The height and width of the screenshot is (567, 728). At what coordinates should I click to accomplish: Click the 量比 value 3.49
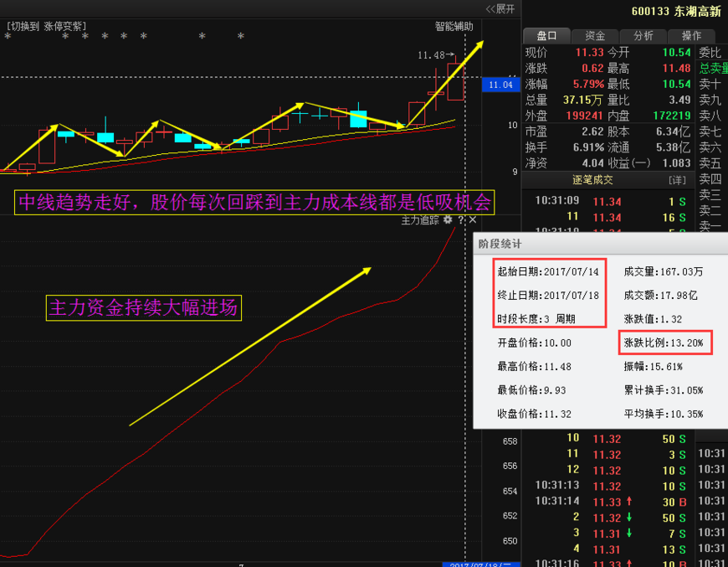(x=679, y=100)
